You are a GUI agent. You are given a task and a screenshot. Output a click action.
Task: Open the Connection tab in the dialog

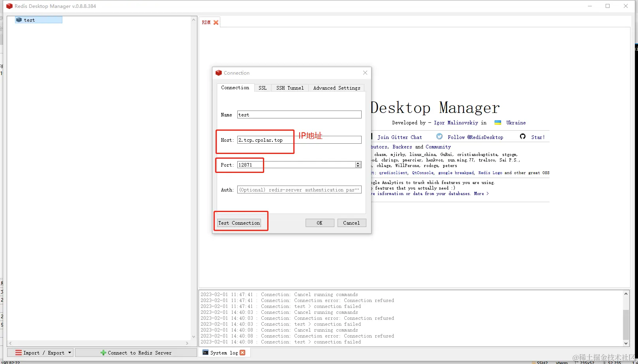click(x=235, y=88)
